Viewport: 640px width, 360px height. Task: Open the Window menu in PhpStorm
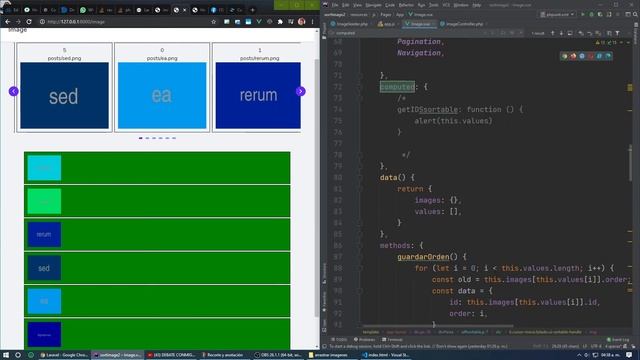click(x=461, y=5)
